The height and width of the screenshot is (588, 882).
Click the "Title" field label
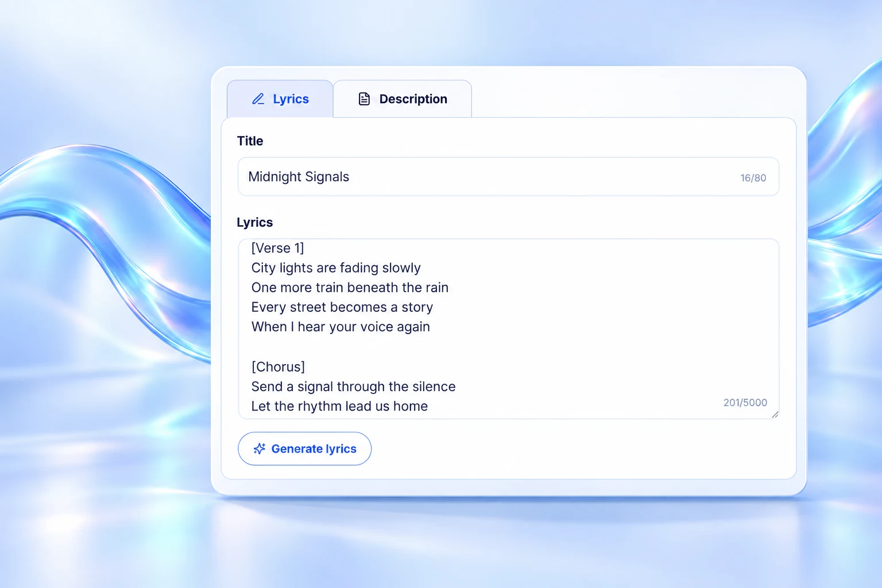250,141
